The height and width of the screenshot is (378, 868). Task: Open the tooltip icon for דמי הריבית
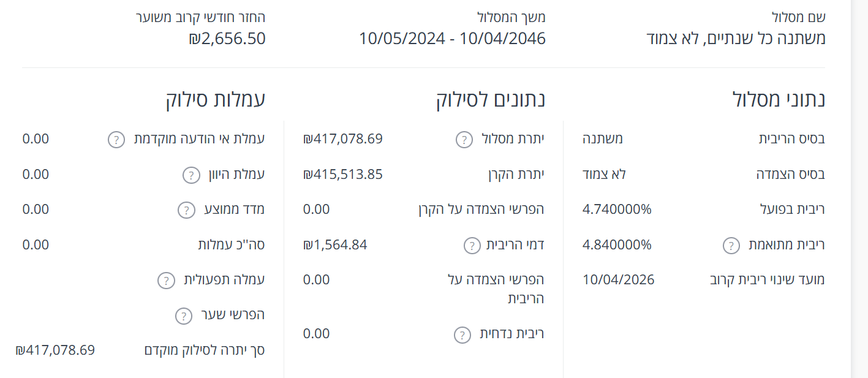click(470, 245)
